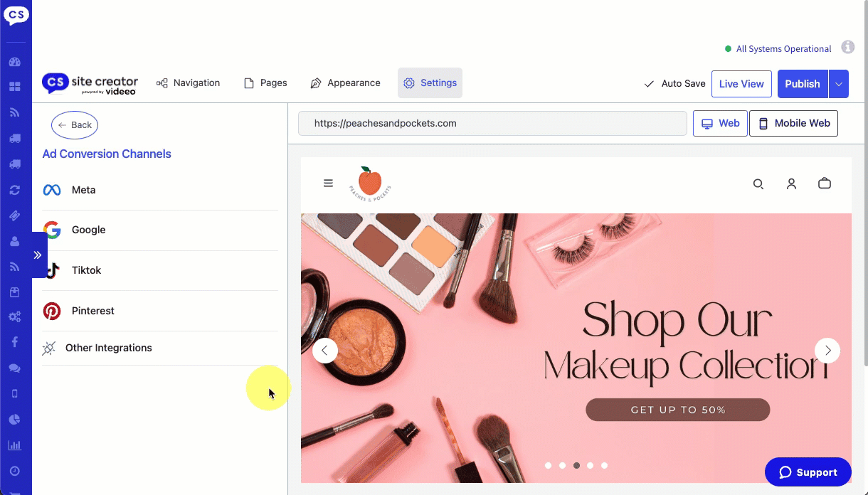Viewport: 868px width, 495px height.
Task: Advance carousel with the next slide arrow
Action: [827, 350]
